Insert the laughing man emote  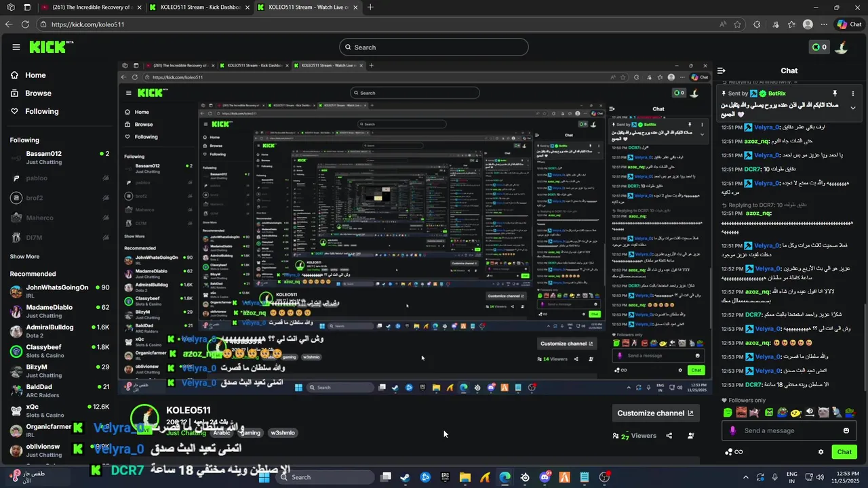pos(741,412)
